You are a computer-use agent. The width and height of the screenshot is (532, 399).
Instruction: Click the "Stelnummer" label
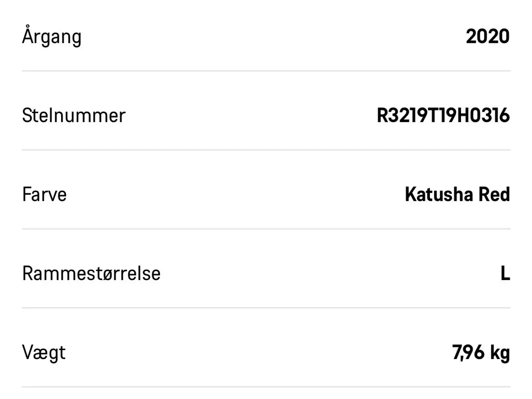point(74,116)
